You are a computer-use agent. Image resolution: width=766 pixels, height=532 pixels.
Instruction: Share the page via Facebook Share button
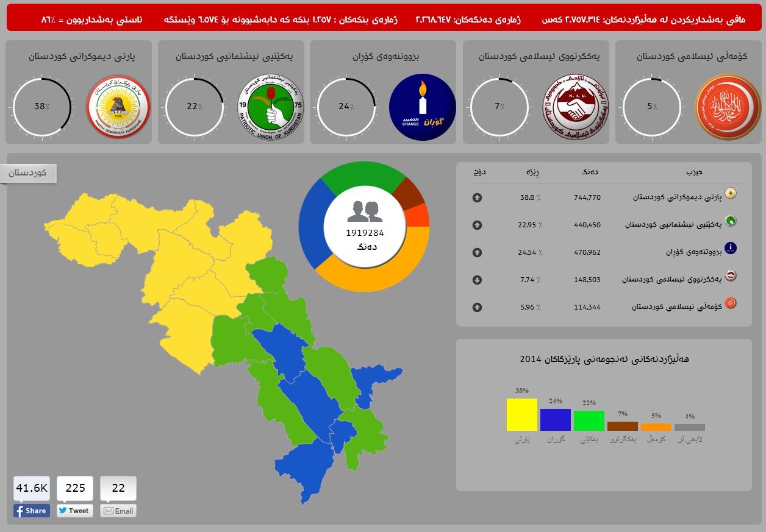point(32,511)
